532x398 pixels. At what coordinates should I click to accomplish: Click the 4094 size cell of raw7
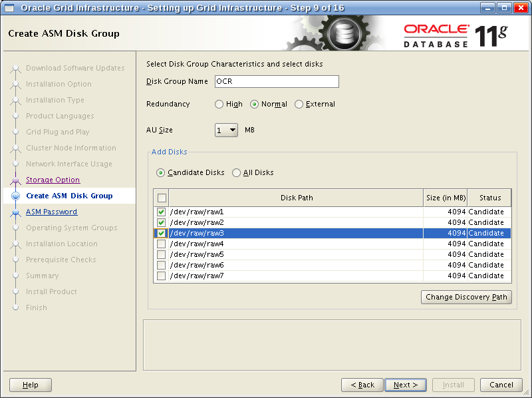coord(446,276)
